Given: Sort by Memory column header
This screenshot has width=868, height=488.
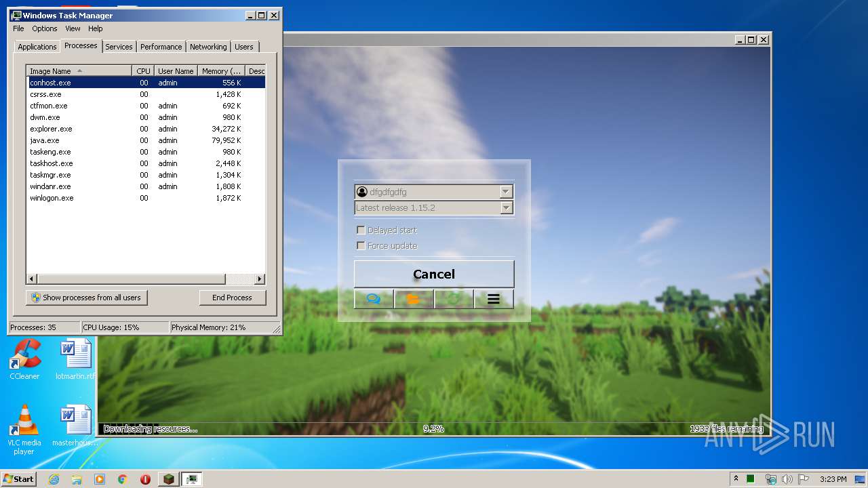Looking at the screenshot, I should (221, 70).
